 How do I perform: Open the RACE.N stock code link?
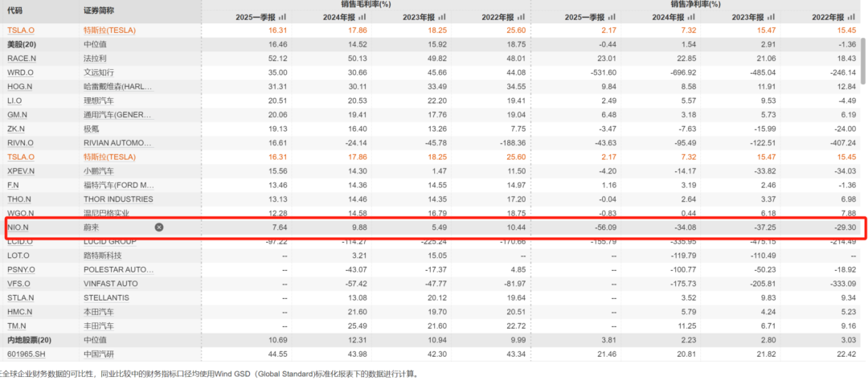(21, 59)
